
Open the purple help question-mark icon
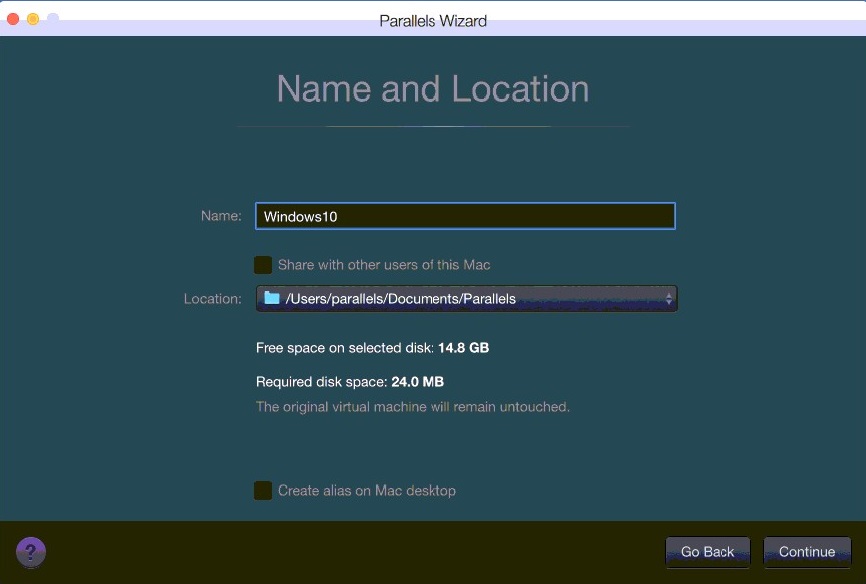[x=31, y=551]
